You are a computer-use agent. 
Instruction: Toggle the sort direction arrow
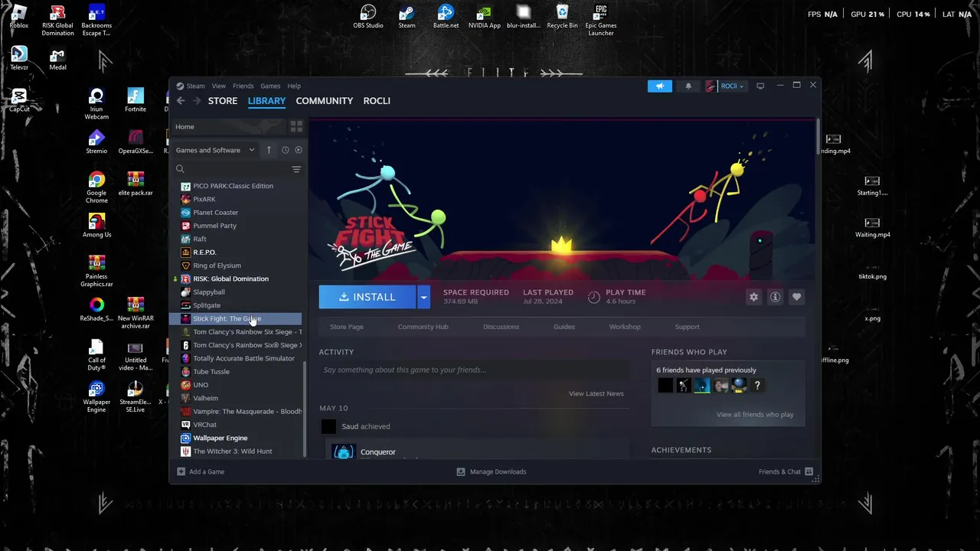(x=269, y=150)
